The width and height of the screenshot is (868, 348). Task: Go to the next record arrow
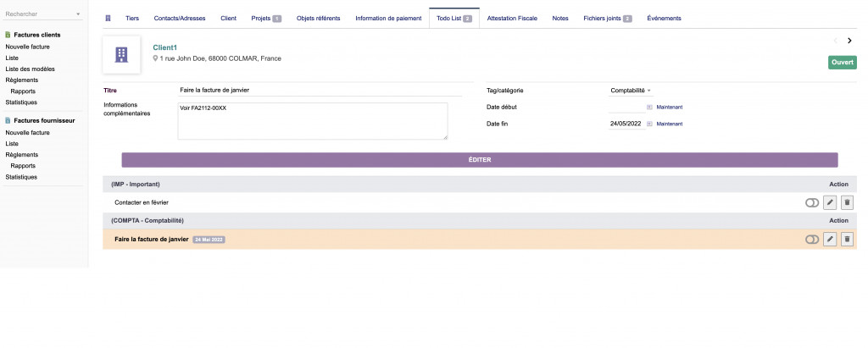(x=849, y=41)
